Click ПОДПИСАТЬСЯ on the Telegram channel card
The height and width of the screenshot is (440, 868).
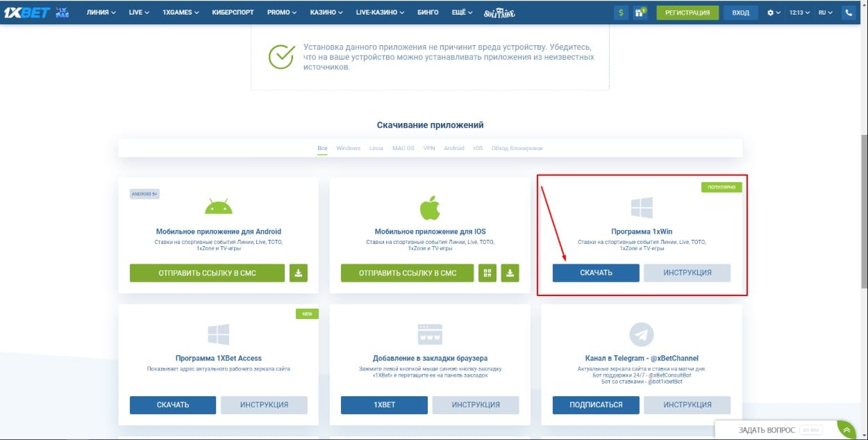pyautogui.click(x=595, y=405)
